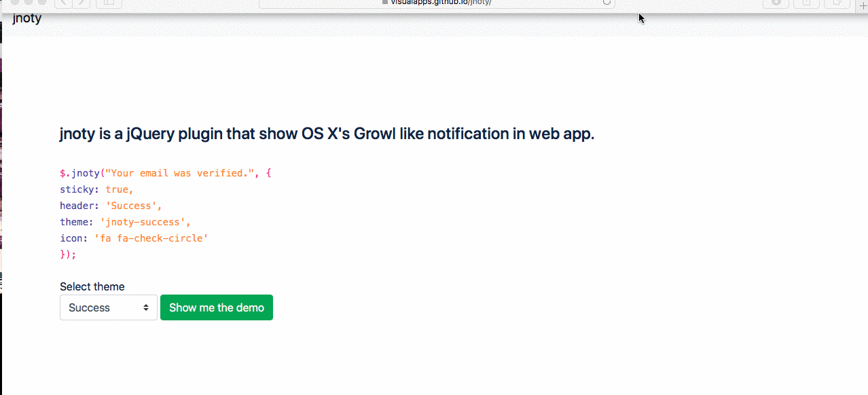This screenshot has height=395, width=868.
Task: Open the Safari downloads icon
Action: (776, 3)
